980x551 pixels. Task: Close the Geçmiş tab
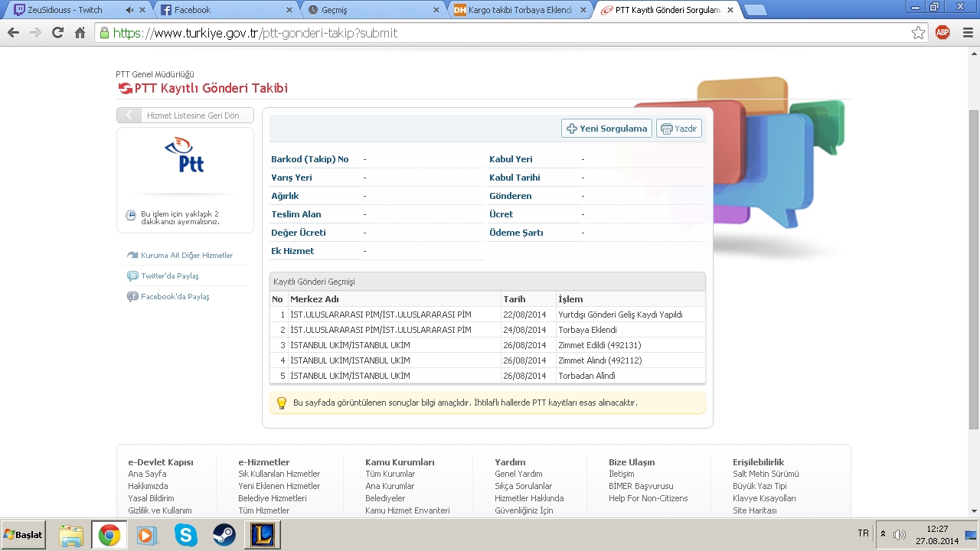coord(436,10)
